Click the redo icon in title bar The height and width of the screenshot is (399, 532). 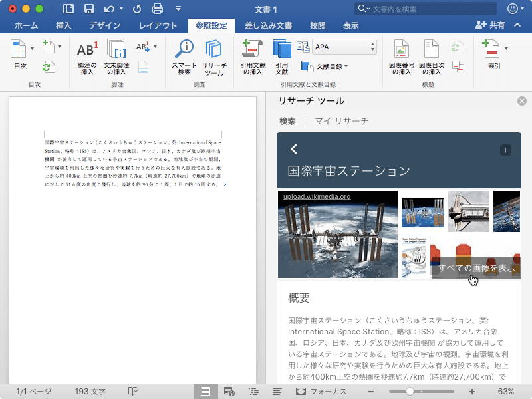[137, 9]
